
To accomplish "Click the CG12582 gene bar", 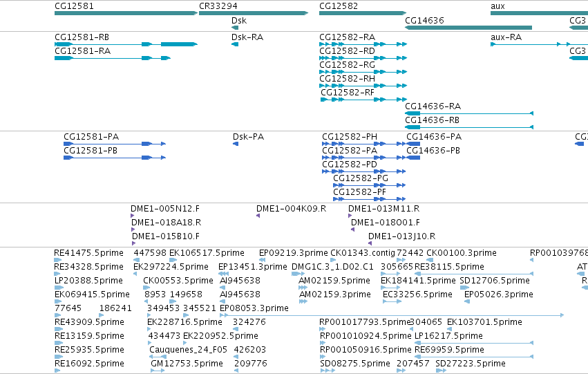I will (x=363, y=13).
